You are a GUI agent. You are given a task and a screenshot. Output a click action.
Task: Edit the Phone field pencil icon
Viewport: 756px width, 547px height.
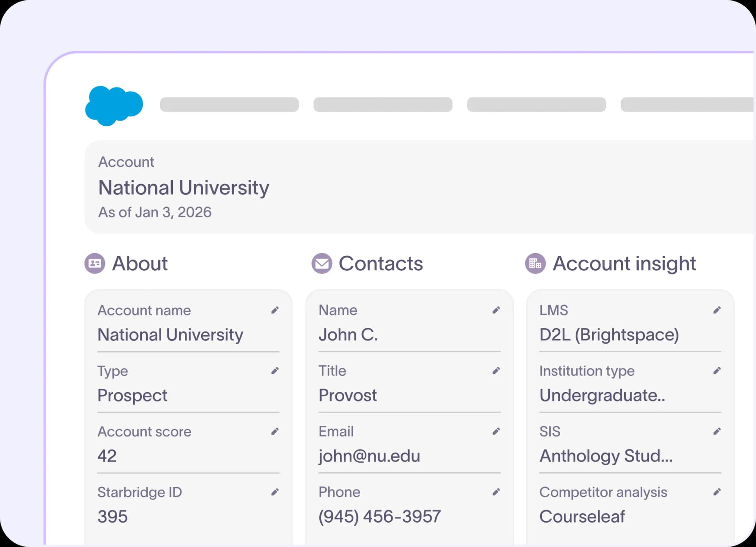496,492
